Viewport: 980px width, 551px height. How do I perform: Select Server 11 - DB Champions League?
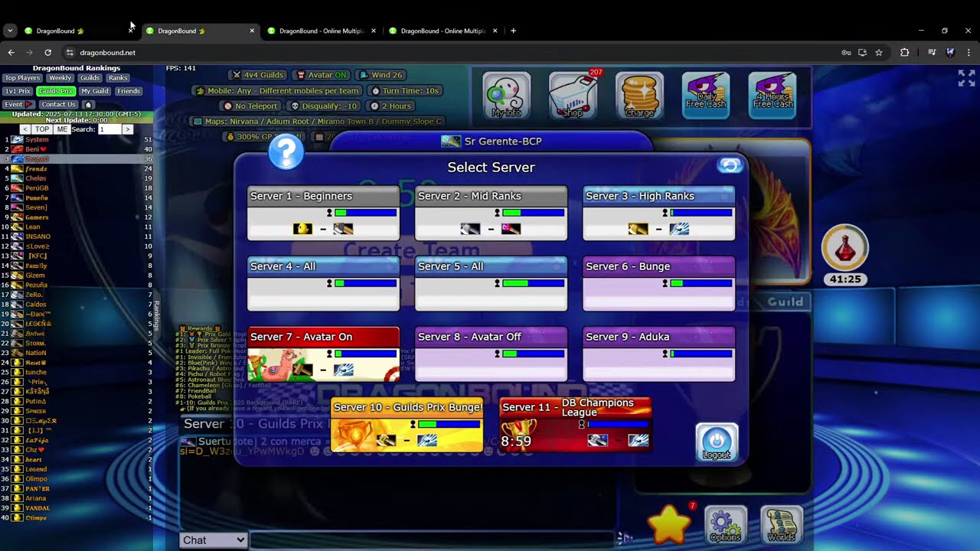[575, 424]
